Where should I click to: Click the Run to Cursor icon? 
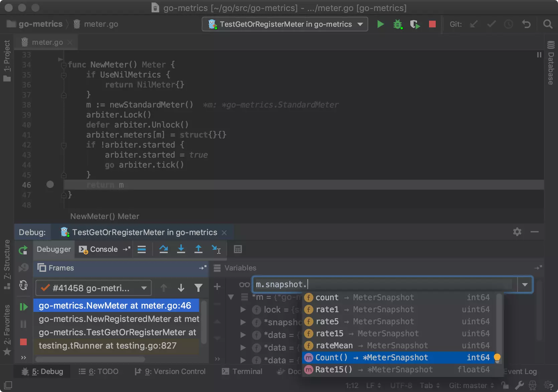click(216, 249)
